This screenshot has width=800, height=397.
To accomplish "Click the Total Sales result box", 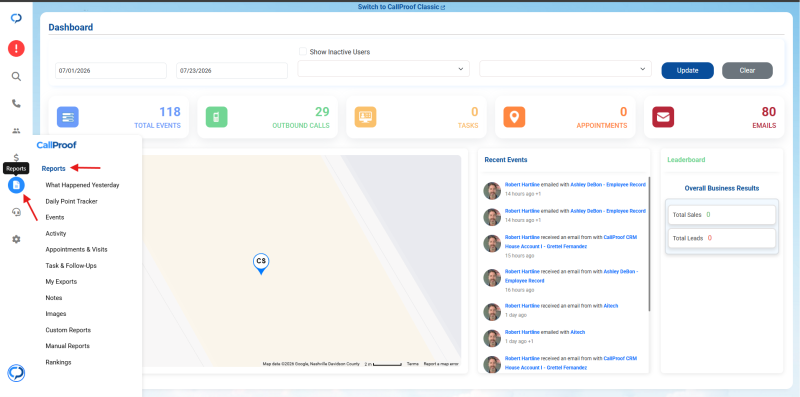I will coord(722,215).
